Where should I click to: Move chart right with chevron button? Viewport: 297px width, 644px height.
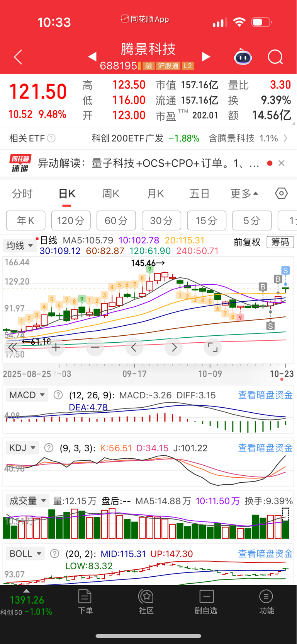(x=174, y=347)
